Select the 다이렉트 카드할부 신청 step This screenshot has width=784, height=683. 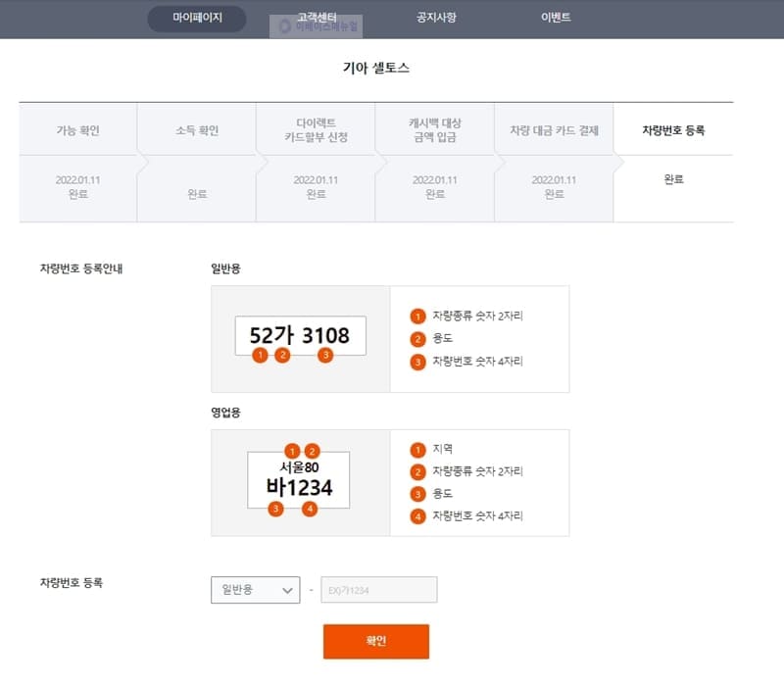click(x=316, y=130)
